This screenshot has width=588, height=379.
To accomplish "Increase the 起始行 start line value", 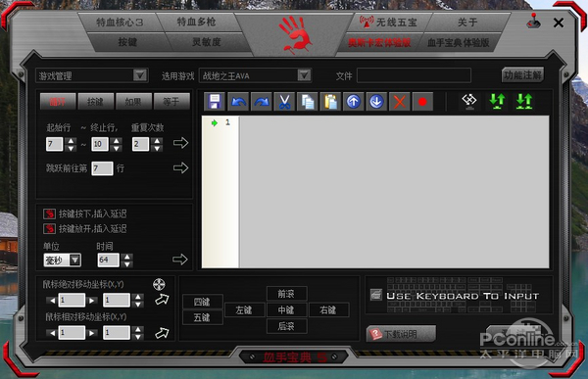I will 71,141.
